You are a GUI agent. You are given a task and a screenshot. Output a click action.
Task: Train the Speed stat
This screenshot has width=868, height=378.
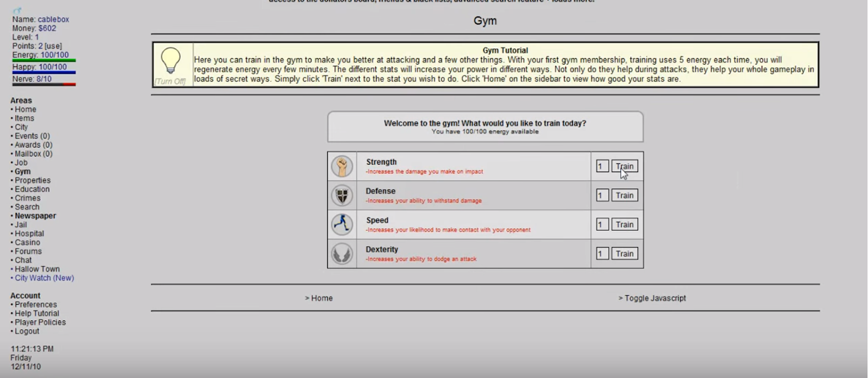click(x=624, y=224)
